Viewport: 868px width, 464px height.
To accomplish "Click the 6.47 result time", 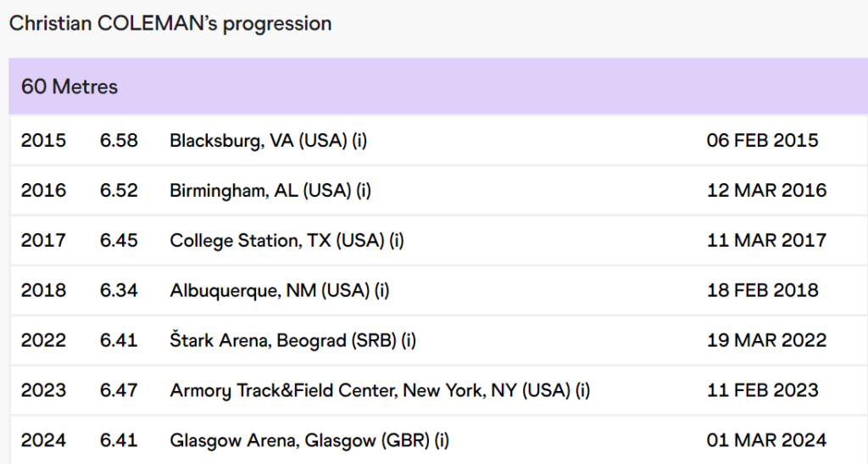I will click(x=119, y=391).
